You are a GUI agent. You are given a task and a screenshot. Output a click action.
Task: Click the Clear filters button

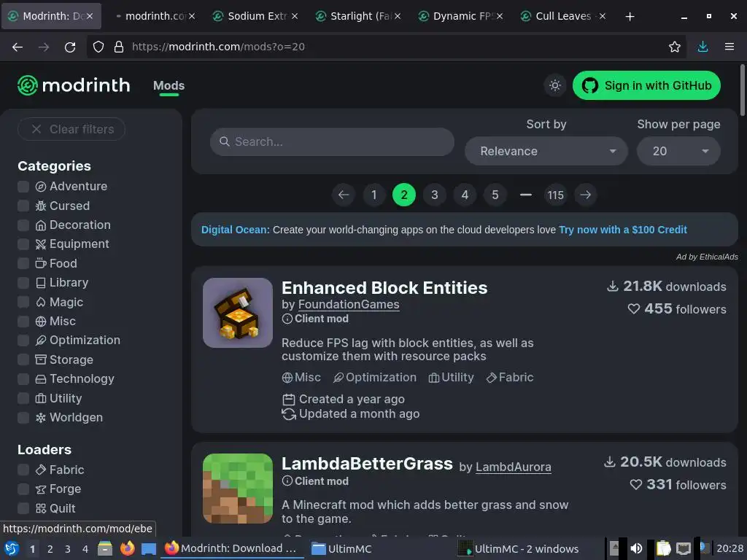pyautogui.click(x=71, y=129)
